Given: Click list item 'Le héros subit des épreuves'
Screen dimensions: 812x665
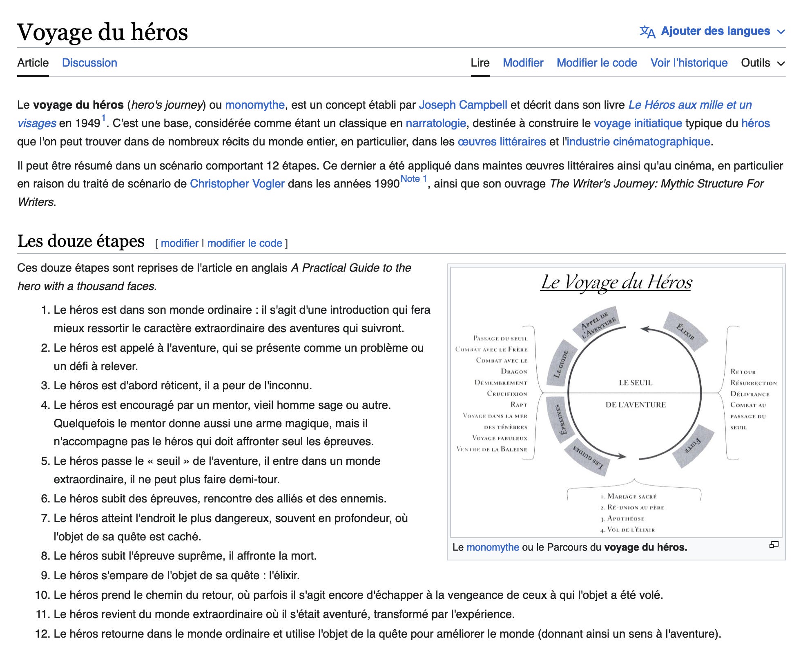Looking at the screenshot, I should point(220,499).
